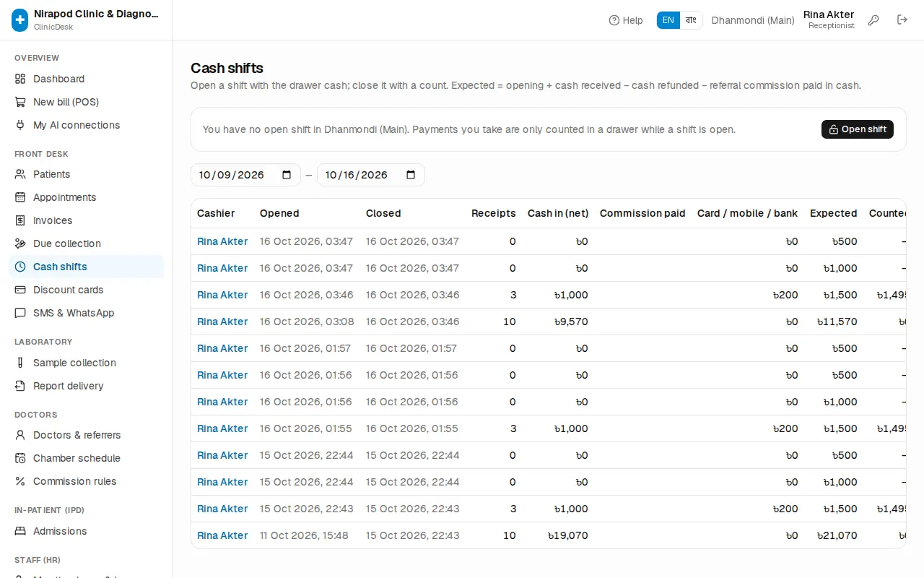Click the Cash in (net) column header
Image resolution: width=924 pixels, height=578 pixels.
click(x=558, y=213)
